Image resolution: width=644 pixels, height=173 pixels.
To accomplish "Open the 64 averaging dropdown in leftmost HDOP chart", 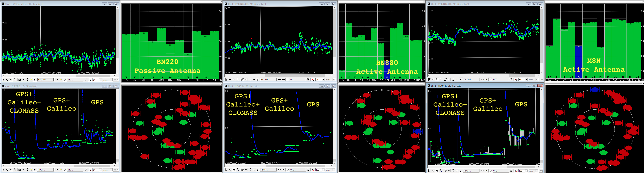I will coord(101,170).
